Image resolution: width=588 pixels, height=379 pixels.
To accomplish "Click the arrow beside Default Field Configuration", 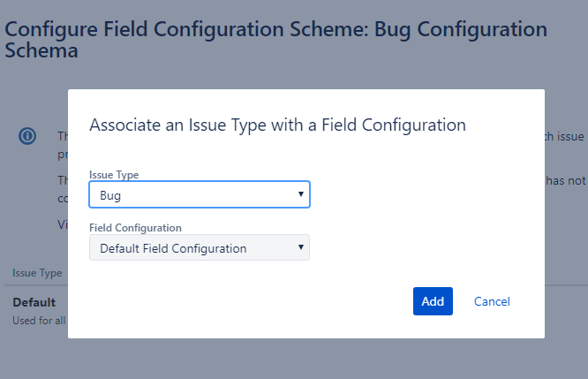I will pos(301,246).
